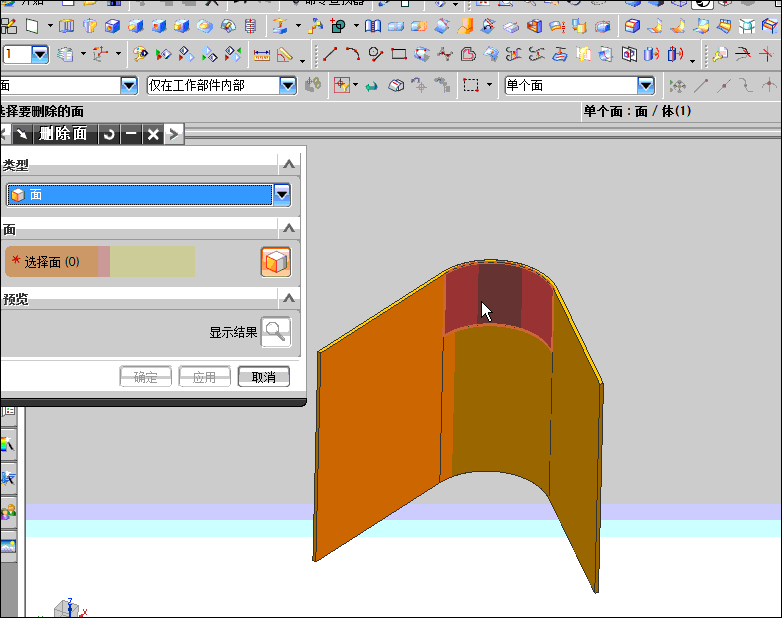
Task: Click the Project Curve icon
Action: click(x=560, y=54)
